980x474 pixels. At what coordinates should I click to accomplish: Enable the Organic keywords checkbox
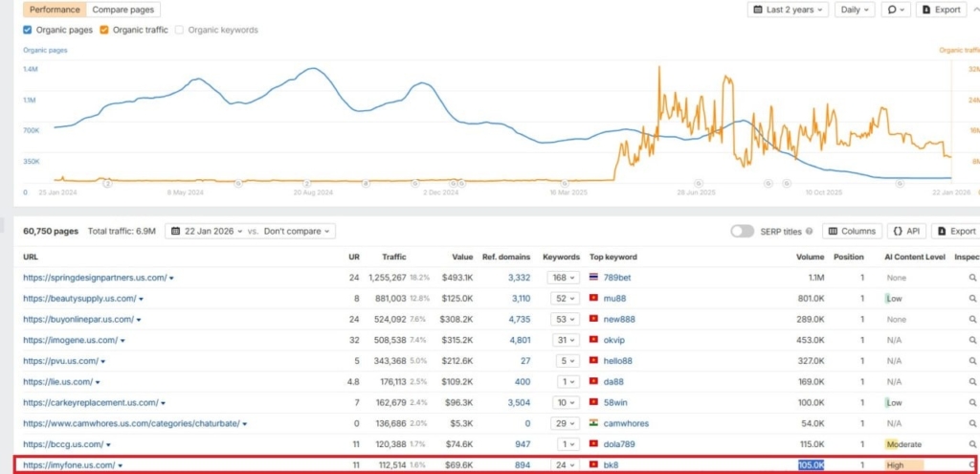tap(180, 30)
